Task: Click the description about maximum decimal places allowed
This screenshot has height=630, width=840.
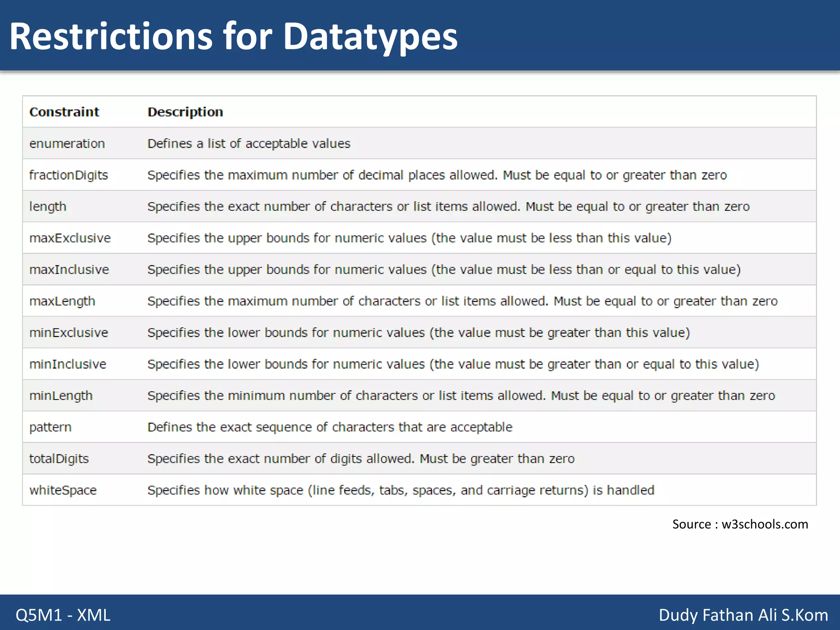Action: pyautogui.click(x=437, y=175)
